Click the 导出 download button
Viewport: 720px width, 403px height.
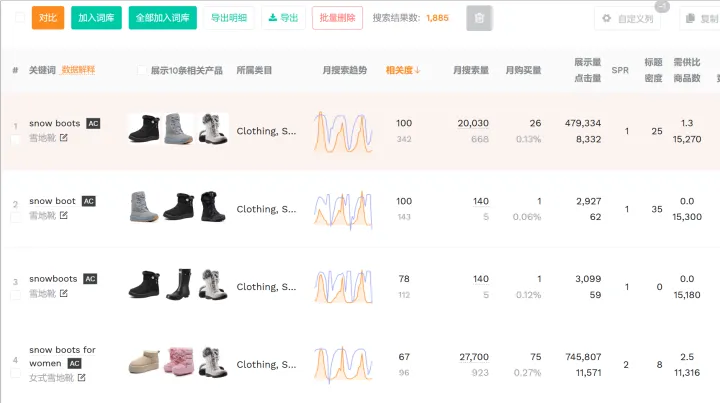pos(283,18)
